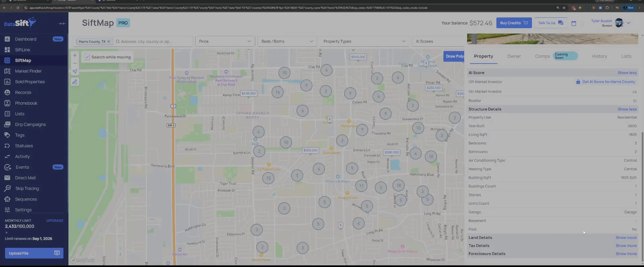
Task: Switch to the Lists tab
Action: point(626,56)
